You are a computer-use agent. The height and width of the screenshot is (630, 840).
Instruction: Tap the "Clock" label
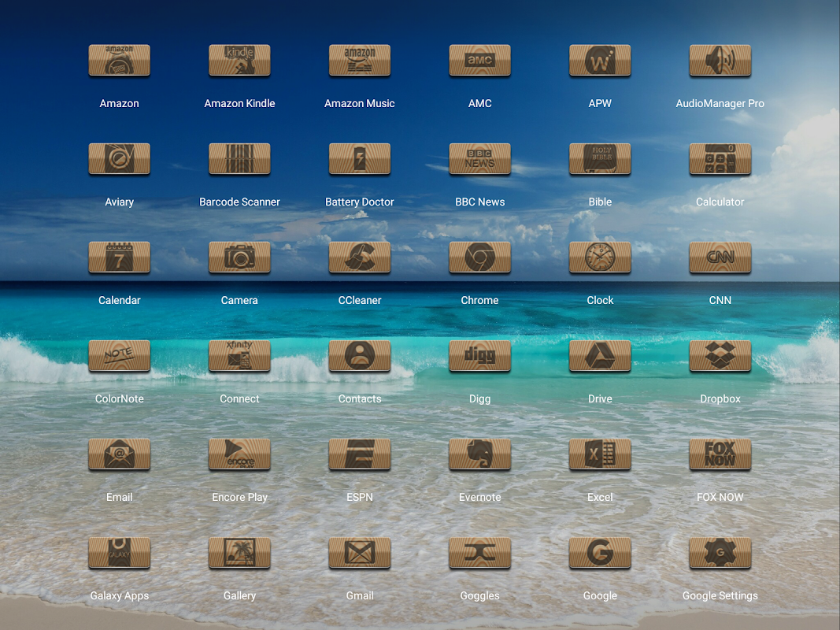pos(600,301)
